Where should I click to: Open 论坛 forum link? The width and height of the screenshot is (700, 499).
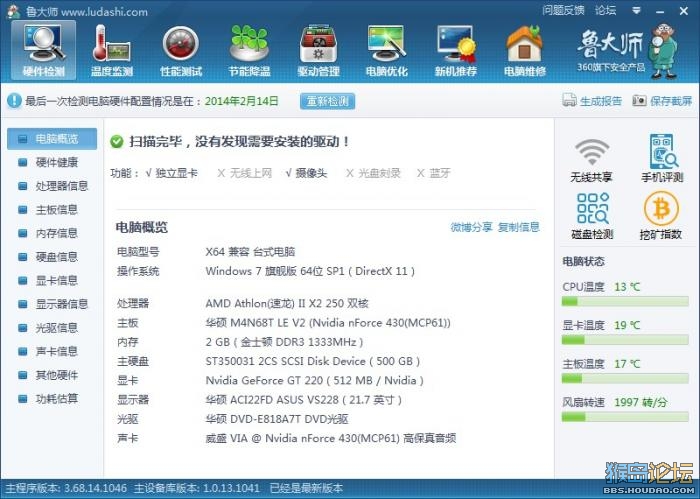[605, 10]
